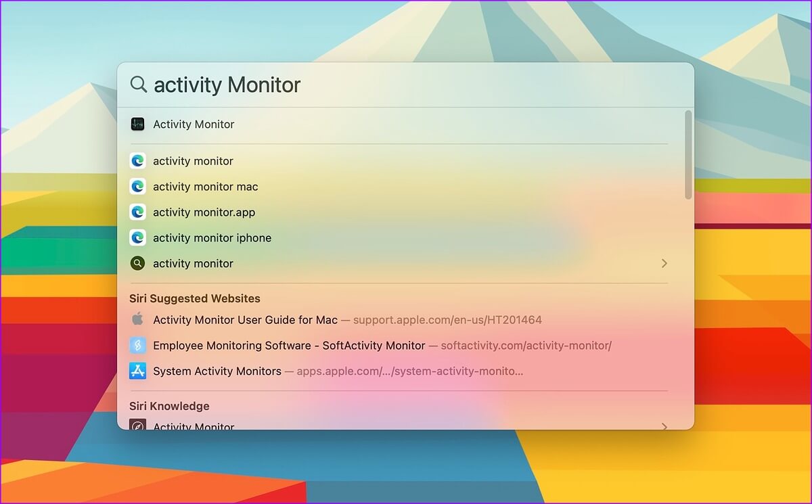This screenshot has width=812, height=504.
Task: Open the Activity Monitor app icon result
Action: [x=138, y=124]
